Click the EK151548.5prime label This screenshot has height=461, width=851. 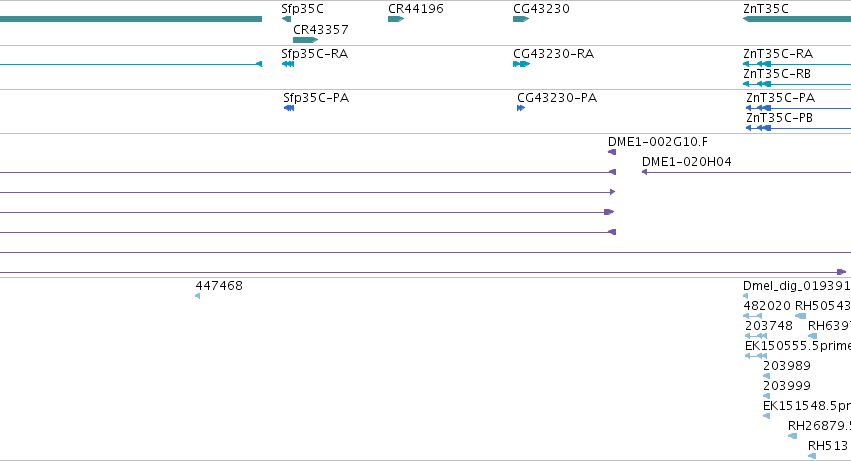click(807, 406)
